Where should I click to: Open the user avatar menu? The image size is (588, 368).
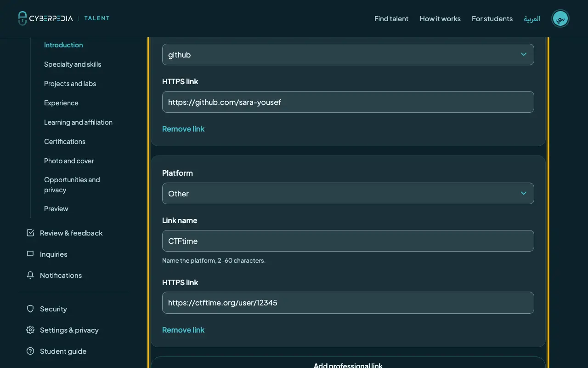point(560,18)
